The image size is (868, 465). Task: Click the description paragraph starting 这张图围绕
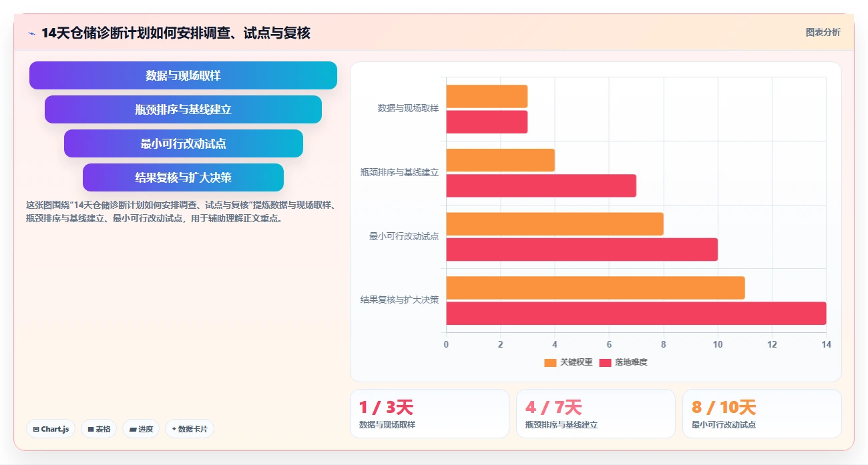(181, 211)
